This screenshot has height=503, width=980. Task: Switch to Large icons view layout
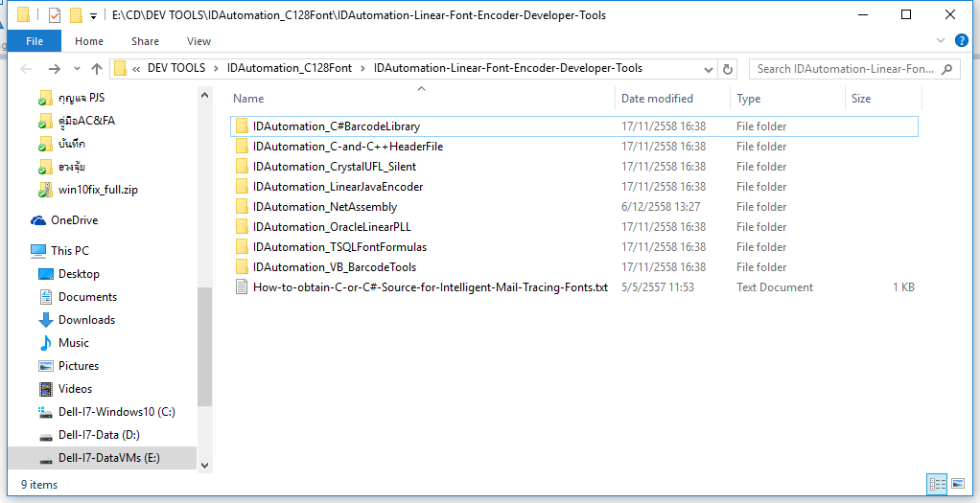(x=958, y=484)
